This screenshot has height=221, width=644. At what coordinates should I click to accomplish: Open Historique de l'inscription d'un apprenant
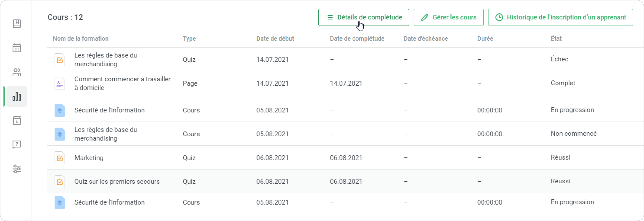(560, 17)
